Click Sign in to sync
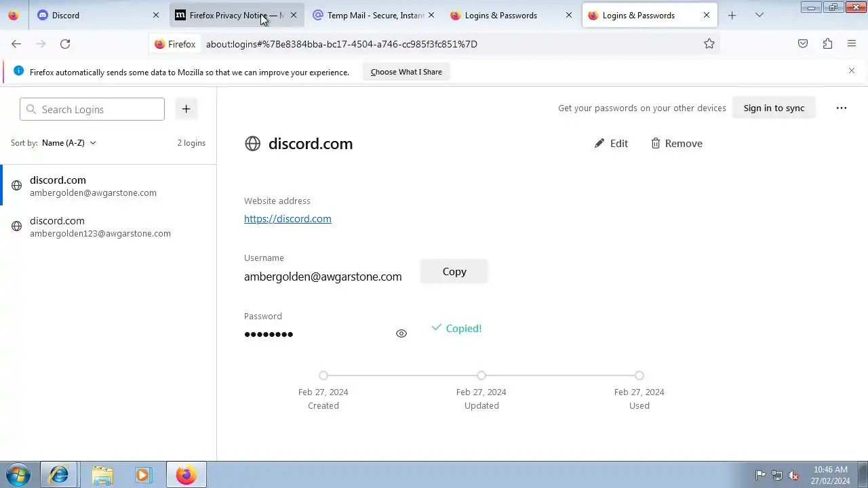 pyautogui.click(x=774, y=108)
